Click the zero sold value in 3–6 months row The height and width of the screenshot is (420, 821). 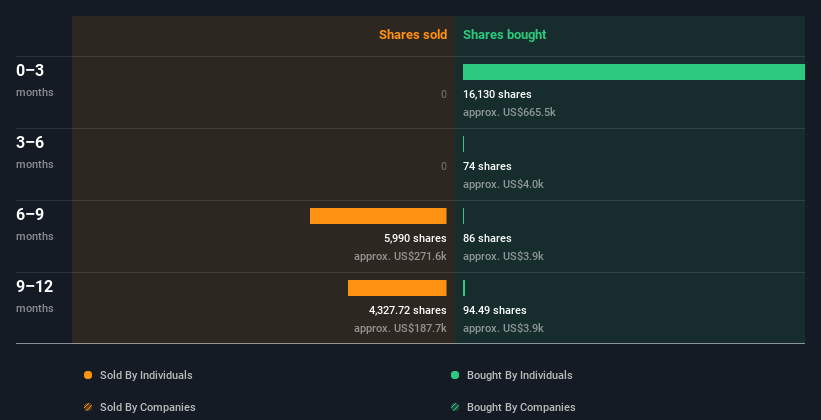pyautogui.click(x=444, y=166)
